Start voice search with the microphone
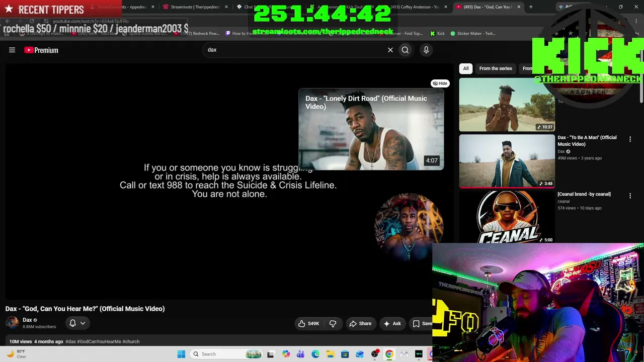The image size is (644, 362). point(426,50)
